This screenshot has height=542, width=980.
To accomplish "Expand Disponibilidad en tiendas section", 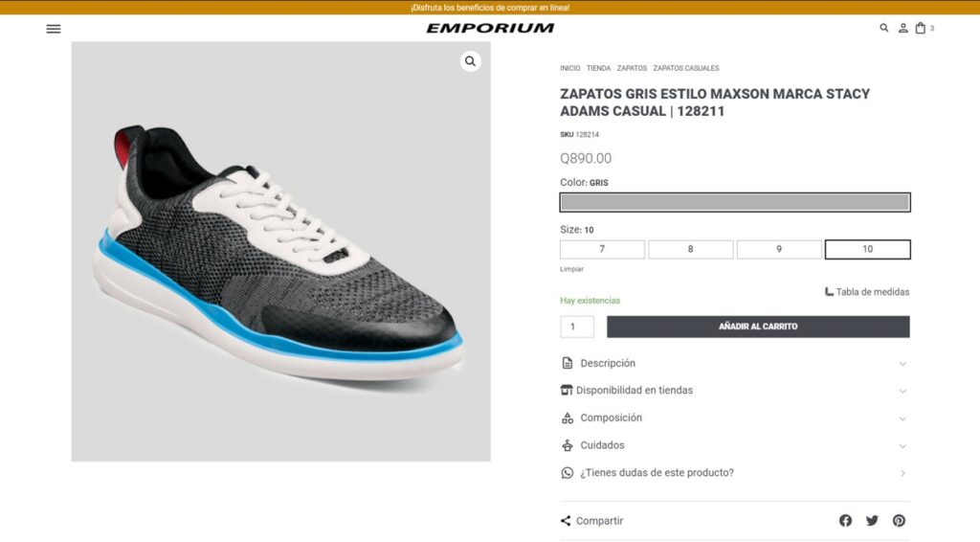I will click(x=735, y=391).
